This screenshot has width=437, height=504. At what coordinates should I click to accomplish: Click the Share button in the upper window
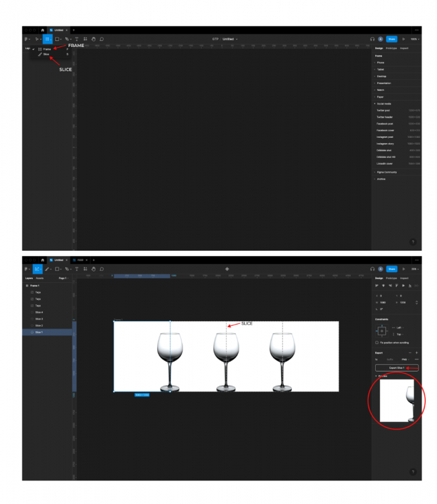[x=391, y=39]
